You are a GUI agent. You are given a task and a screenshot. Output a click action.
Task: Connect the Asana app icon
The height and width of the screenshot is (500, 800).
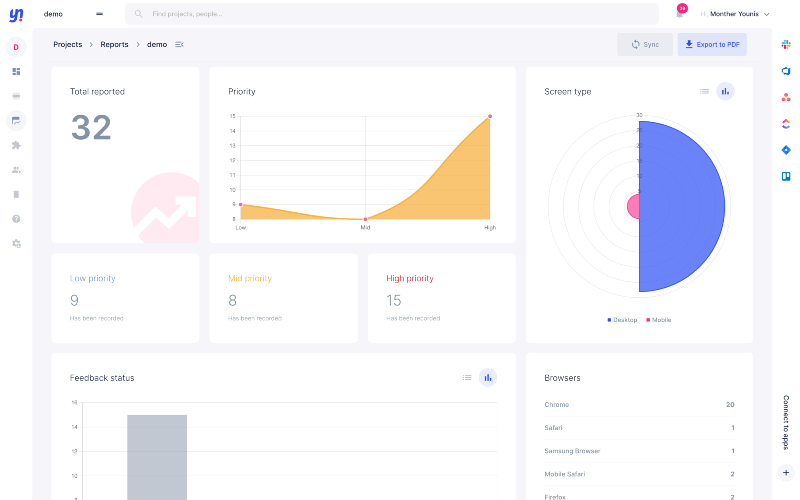(786, 97)
